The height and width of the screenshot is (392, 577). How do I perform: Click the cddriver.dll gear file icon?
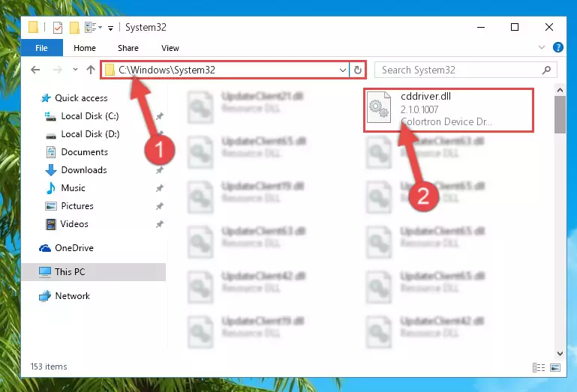pos(379,108)
